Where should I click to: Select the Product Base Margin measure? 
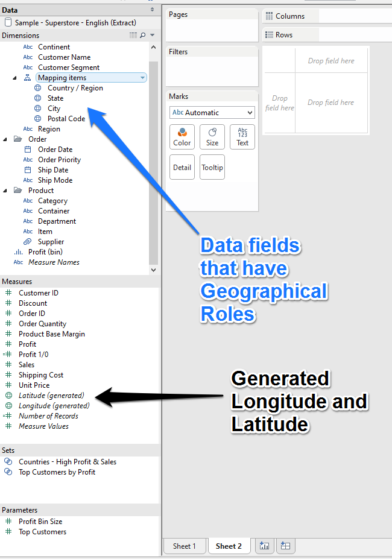click(52, 334)
